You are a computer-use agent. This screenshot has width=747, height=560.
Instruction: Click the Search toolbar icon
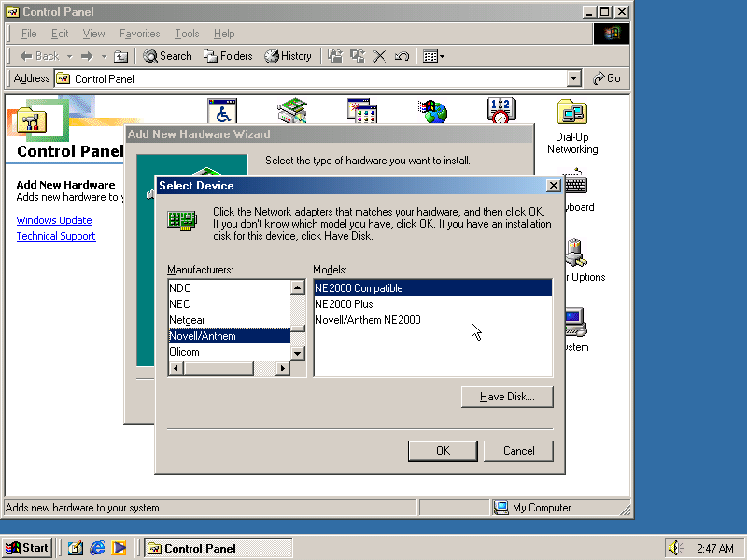click(x=167, y=56)
